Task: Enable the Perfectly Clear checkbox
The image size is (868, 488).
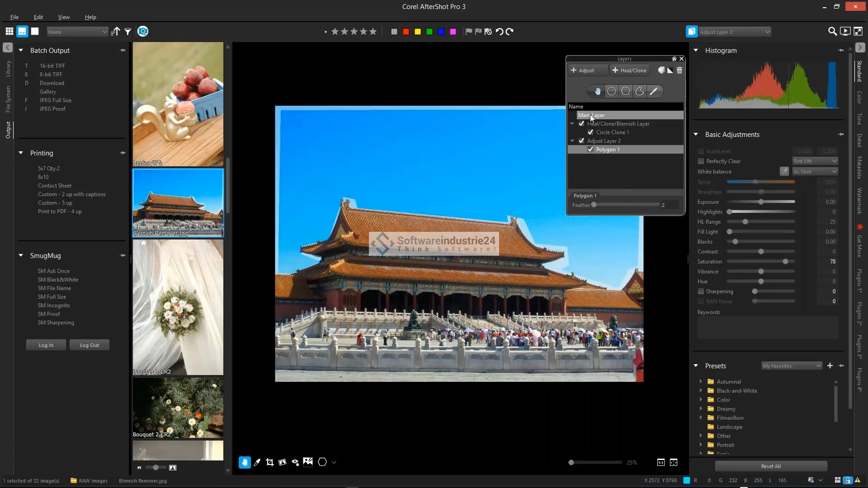Action: pyautogui.click(x=701, y=161)
